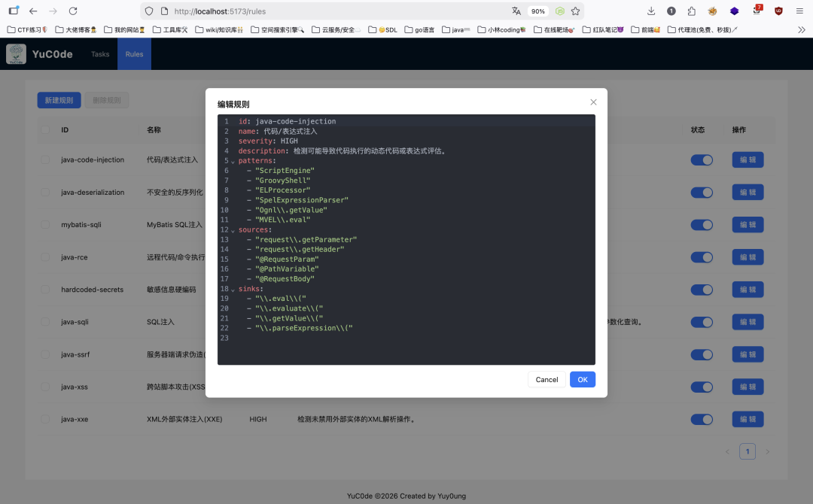This screenshot has height=504, width=813.
Task: Click the zoom level 90% indicator
Action: [x=537, y=11]
